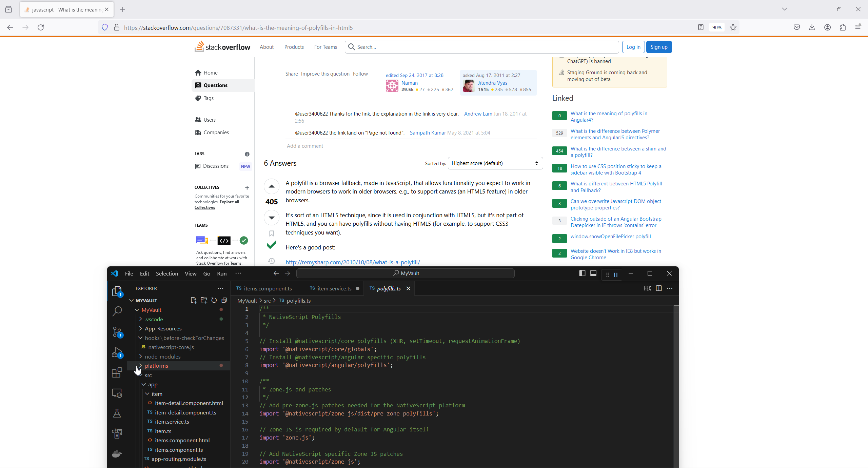Refresh the Explorer file tree
Viewport: 868px width, 468px height.
coord(214,300)
